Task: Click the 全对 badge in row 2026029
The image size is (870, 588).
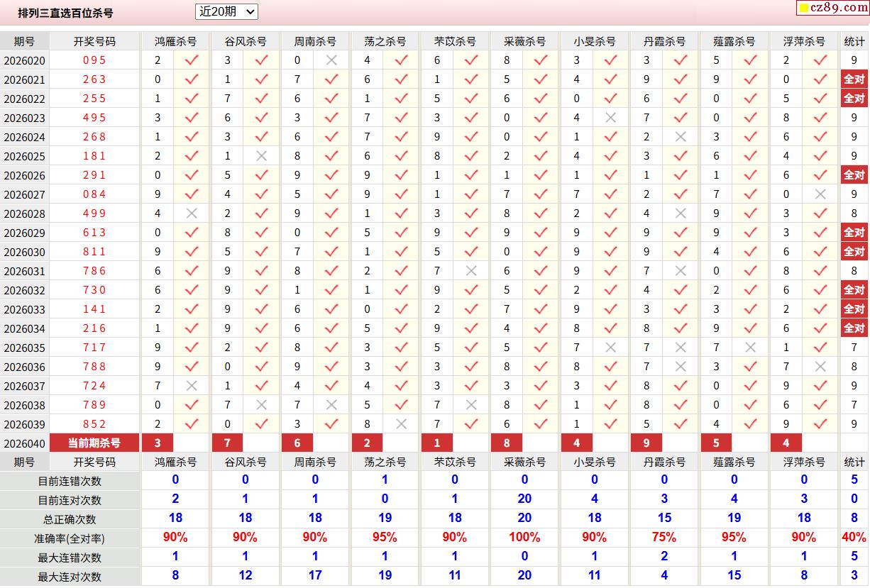Action: point(854,233)
